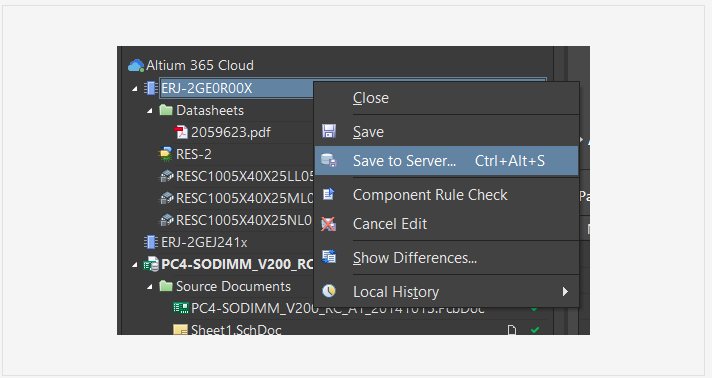
Task: Click the RESC1005X40X25LL05 footprint icon
Action: pos(166,176)
